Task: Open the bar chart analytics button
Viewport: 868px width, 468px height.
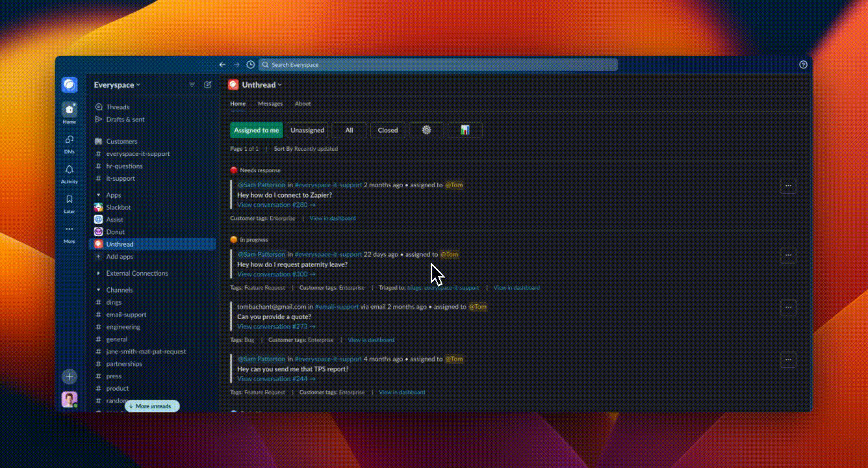Action: [x=465, y=130]
